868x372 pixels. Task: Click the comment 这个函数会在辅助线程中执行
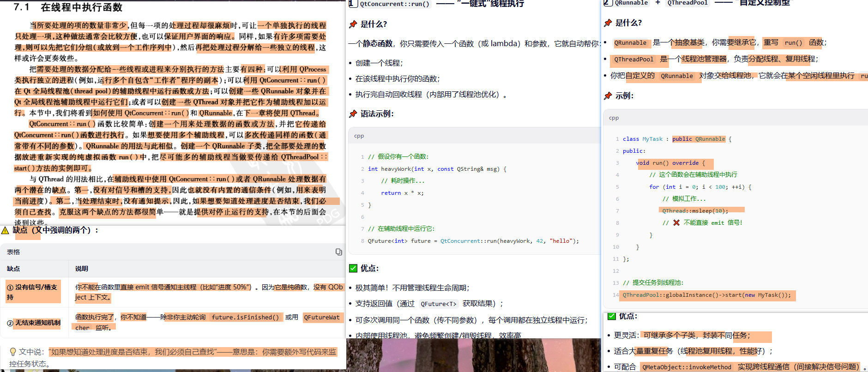[693, 175]
